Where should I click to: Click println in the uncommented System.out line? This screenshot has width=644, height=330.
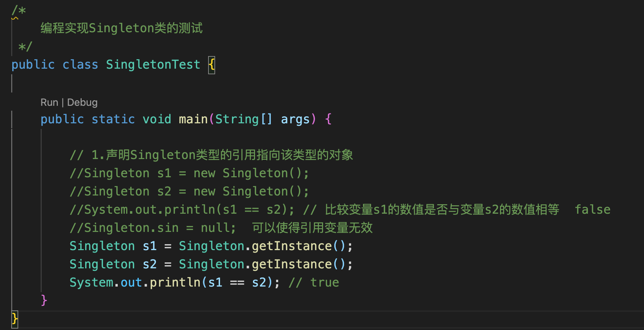pos(175,283)
